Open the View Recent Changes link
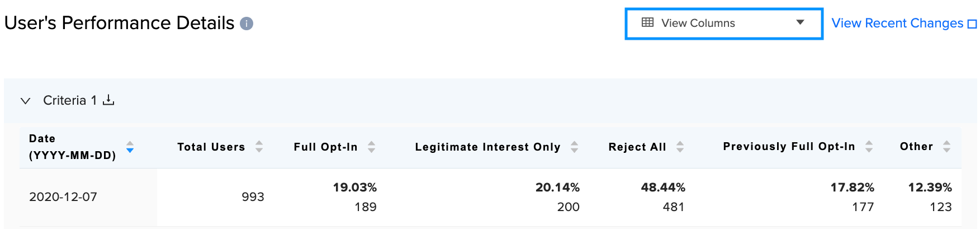This screenshot has width=980, height=229. 897,23
